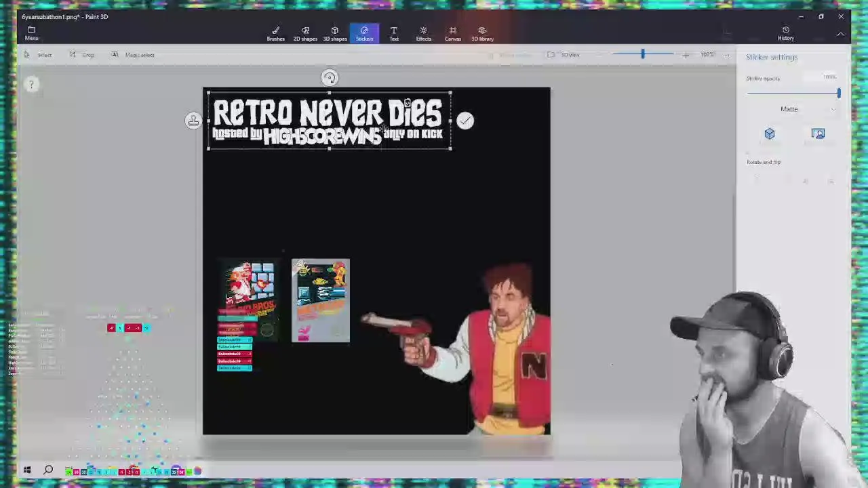Viewport: 868px width, 488px height.
Task: Open the help question mark button
Action: click(31, 84)
